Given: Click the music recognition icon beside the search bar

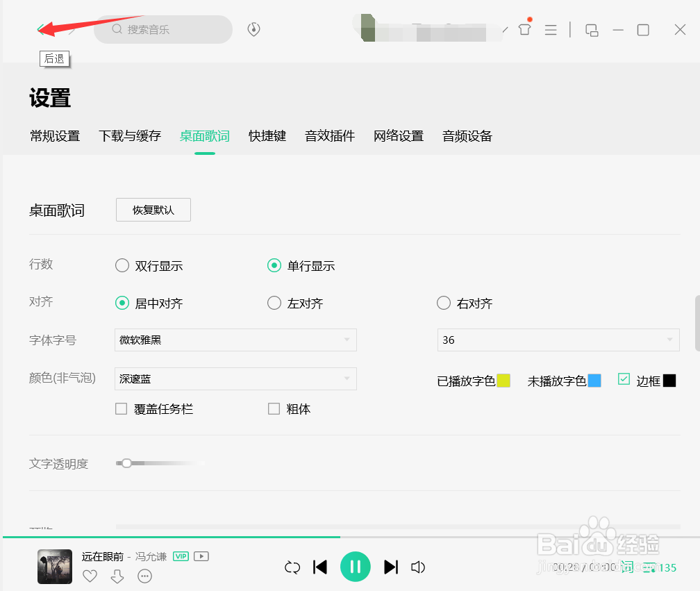Looking at the screenshot, I should 253,29.
